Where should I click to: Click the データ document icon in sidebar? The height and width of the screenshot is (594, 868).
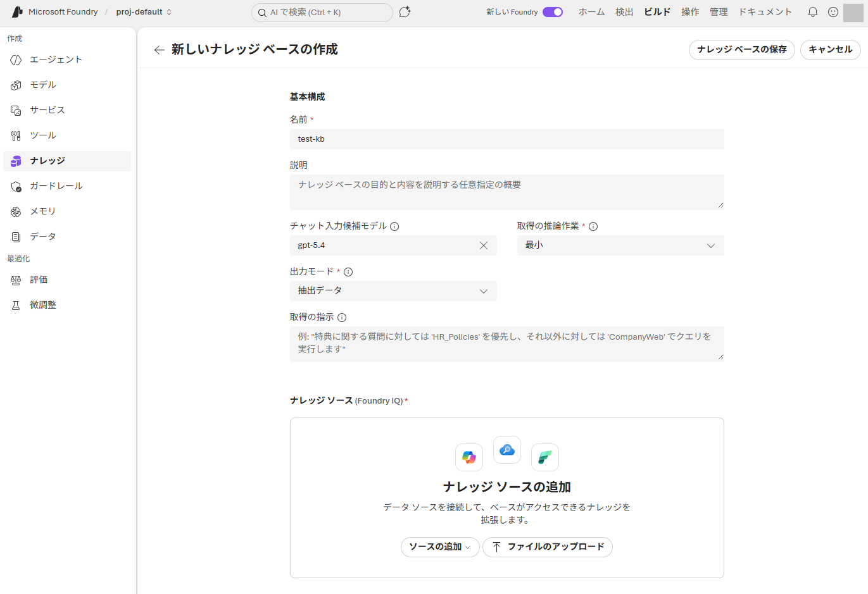click(16, 237)
